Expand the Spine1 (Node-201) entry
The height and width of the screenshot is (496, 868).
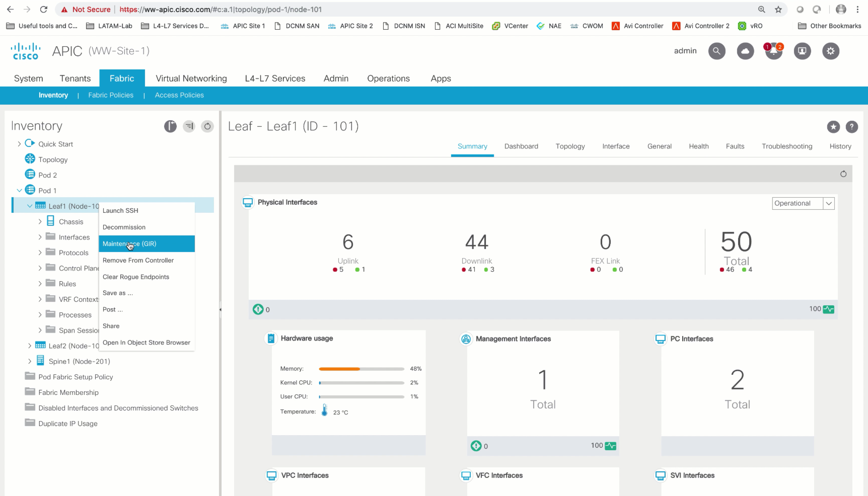coord(30,361)
